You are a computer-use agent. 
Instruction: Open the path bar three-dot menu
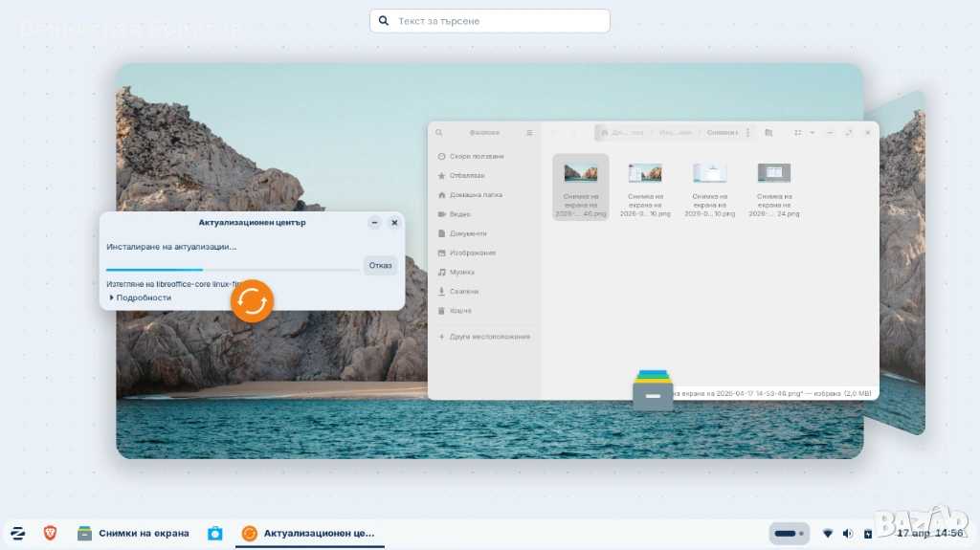pyautogui.click(x=747, y=133)
